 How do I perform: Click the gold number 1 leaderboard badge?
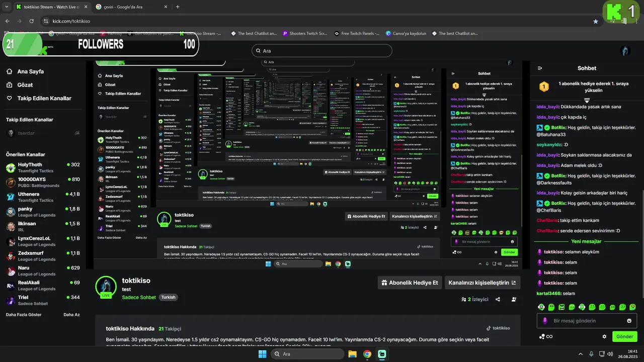(x=544, y=86)
